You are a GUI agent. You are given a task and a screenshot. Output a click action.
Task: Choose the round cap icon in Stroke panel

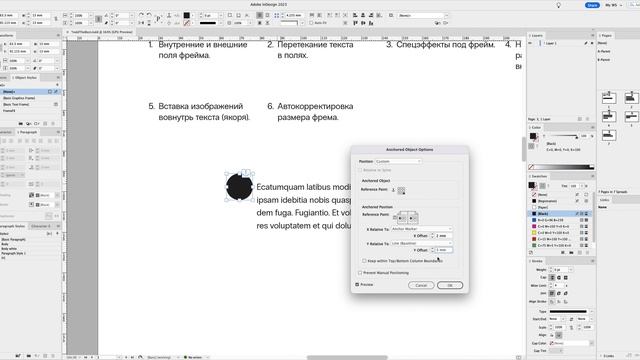pyautogui.click(x=559, y=278)
